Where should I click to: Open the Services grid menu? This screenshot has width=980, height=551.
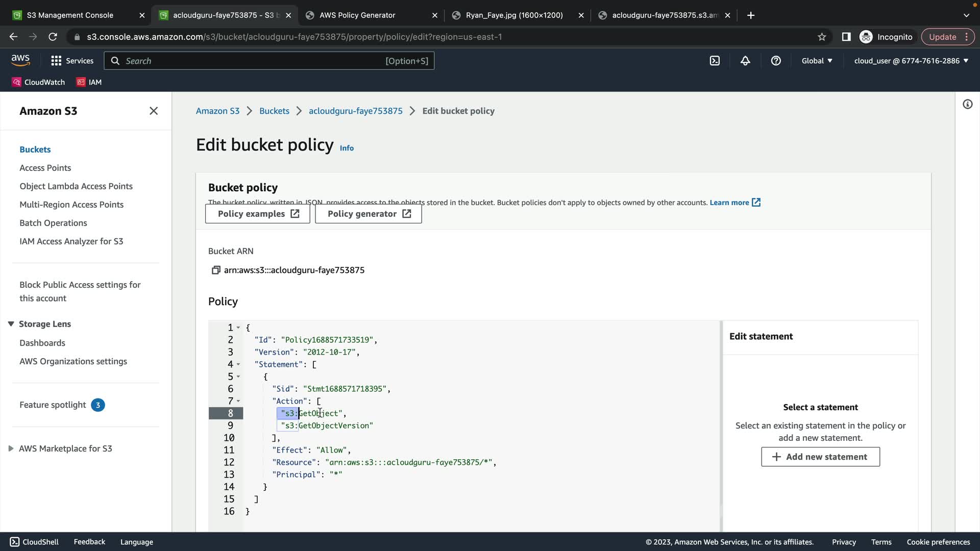[x=72, y=61]
